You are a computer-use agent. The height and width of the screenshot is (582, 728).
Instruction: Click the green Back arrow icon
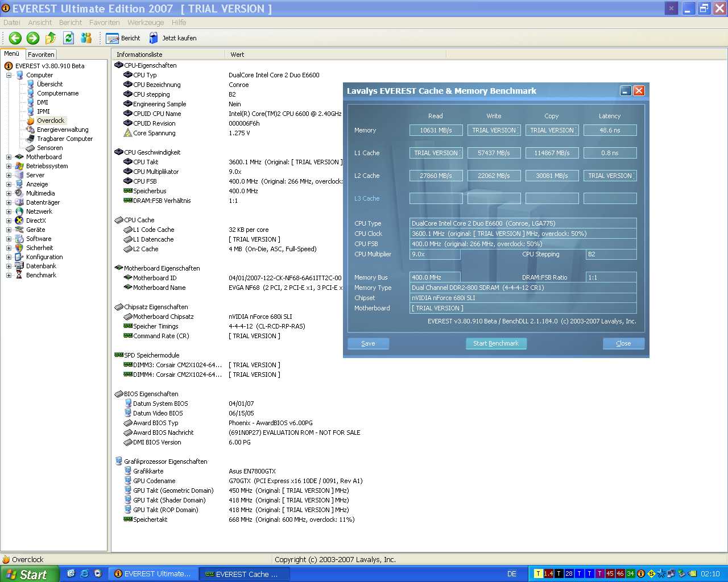pyautogui.click(x=15, y=38)
